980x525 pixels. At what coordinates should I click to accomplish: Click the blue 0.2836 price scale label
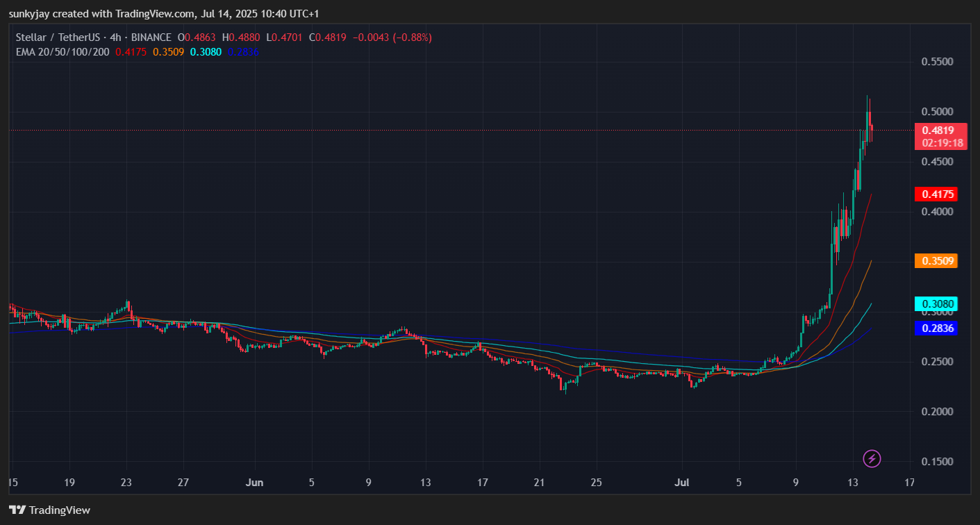(936, 328)
